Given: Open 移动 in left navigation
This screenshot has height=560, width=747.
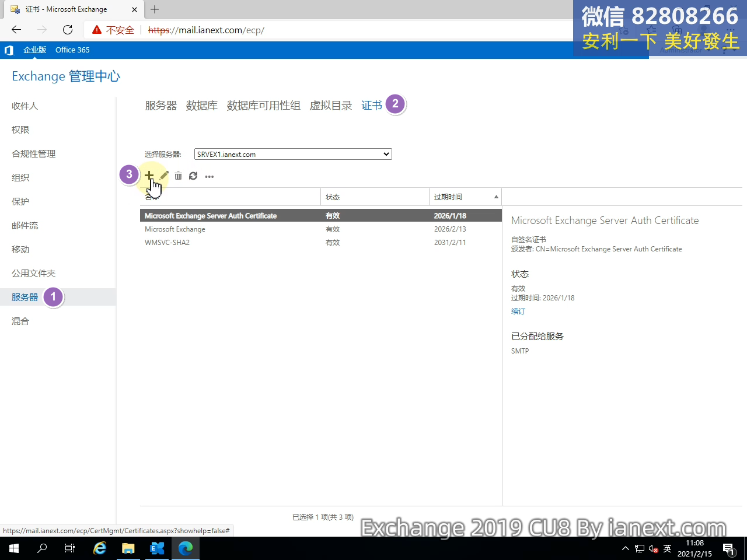Looking at the screenshot, I should pos(20,249).
